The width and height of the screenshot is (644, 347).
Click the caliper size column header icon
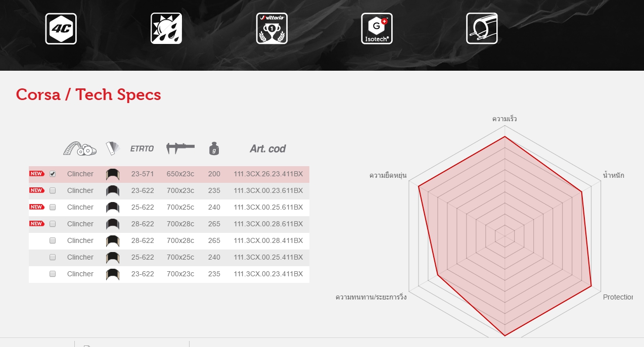point(180,148)
